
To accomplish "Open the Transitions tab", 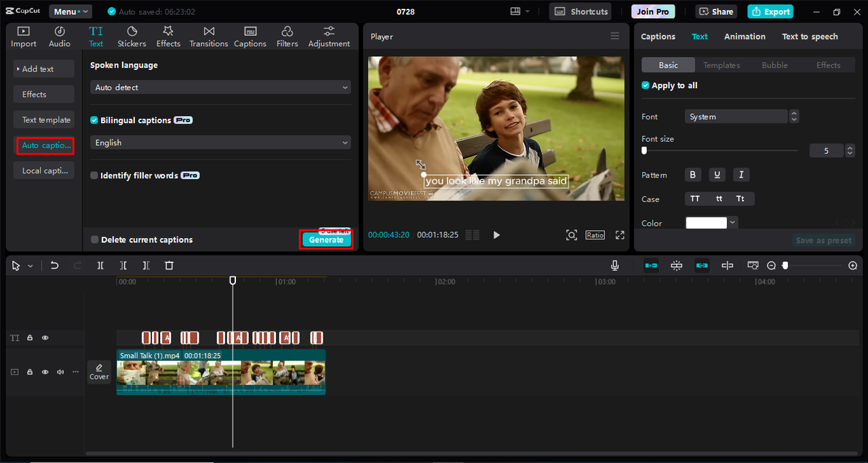I will click(x=209, y=37).
